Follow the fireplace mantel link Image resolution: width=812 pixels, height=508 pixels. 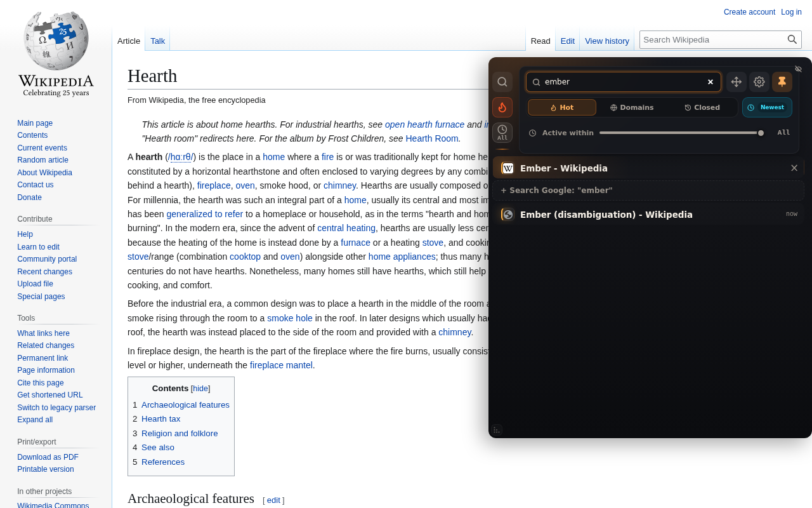point(281,365)
